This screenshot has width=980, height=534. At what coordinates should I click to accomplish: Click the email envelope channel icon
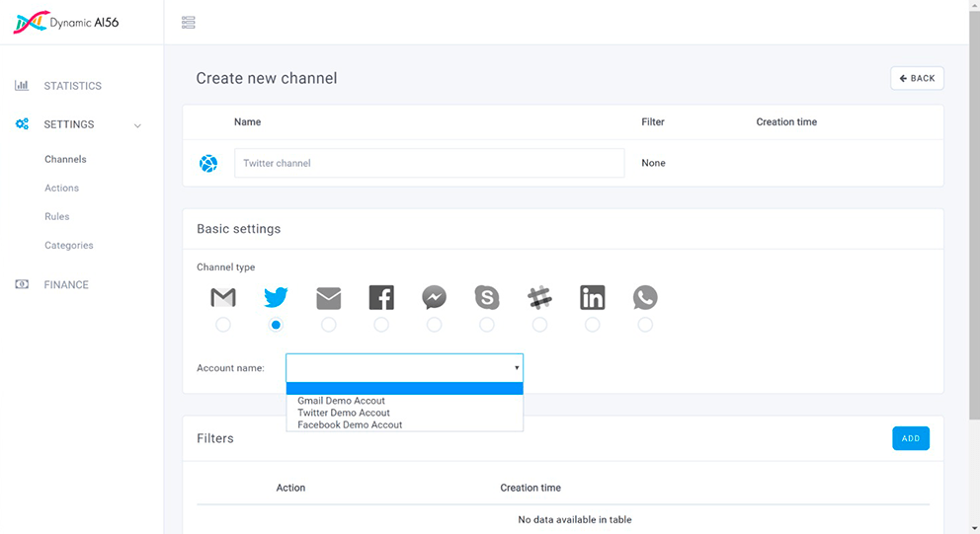click(x=328, y=297)
